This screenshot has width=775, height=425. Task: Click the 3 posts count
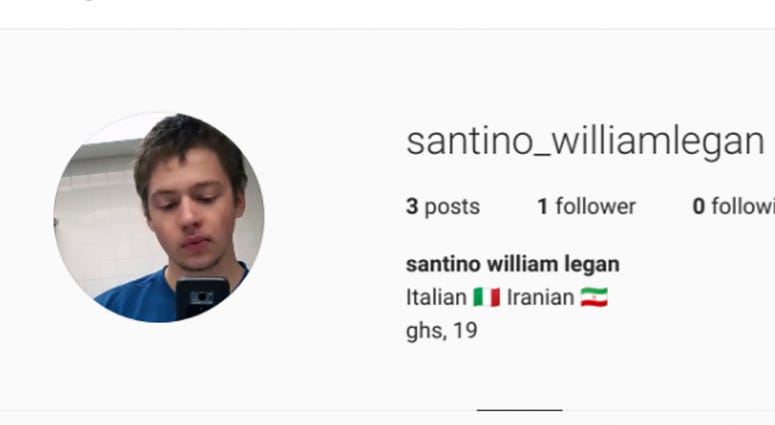443,207
